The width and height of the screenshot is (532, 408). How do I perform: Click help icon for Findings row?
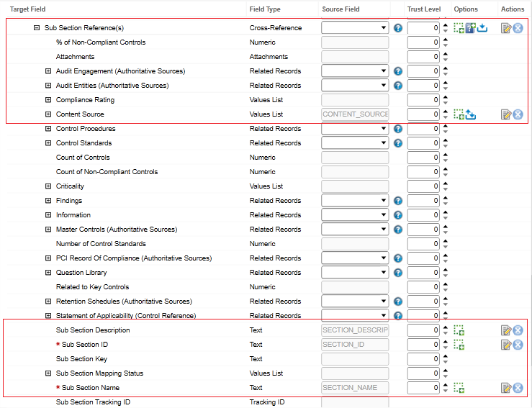[398, 201]
